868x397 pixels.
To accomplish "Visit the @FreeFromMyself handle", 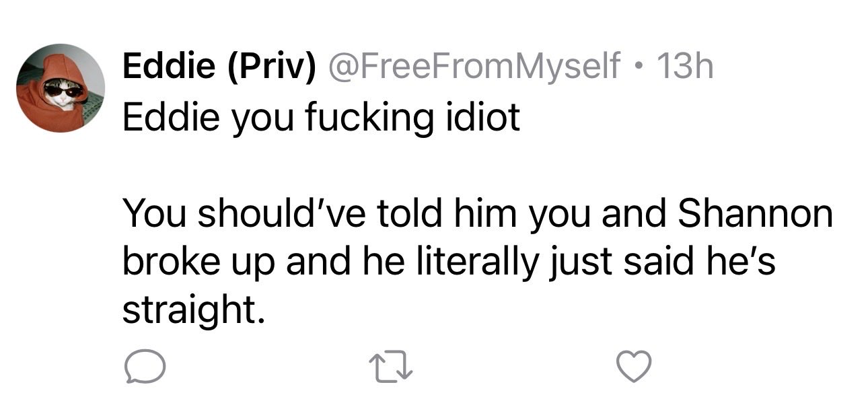I will coord(474,68).
